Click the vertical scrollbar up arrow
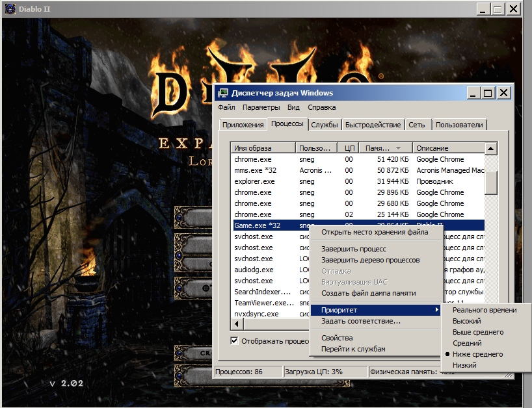The image size is (532, 408). 490,148
